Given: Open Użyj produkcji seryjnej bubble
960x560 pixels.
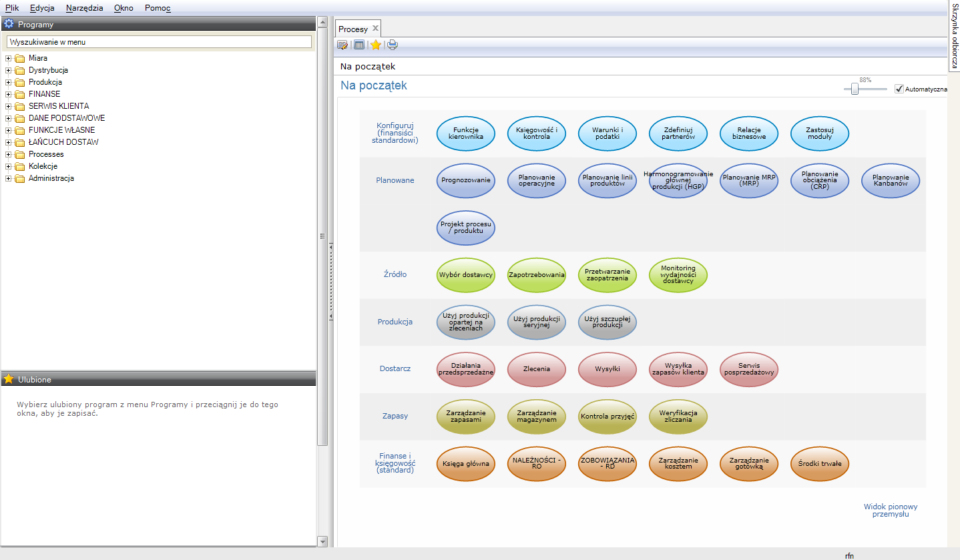Looking at the screenshot, I should tap(537, 322).
